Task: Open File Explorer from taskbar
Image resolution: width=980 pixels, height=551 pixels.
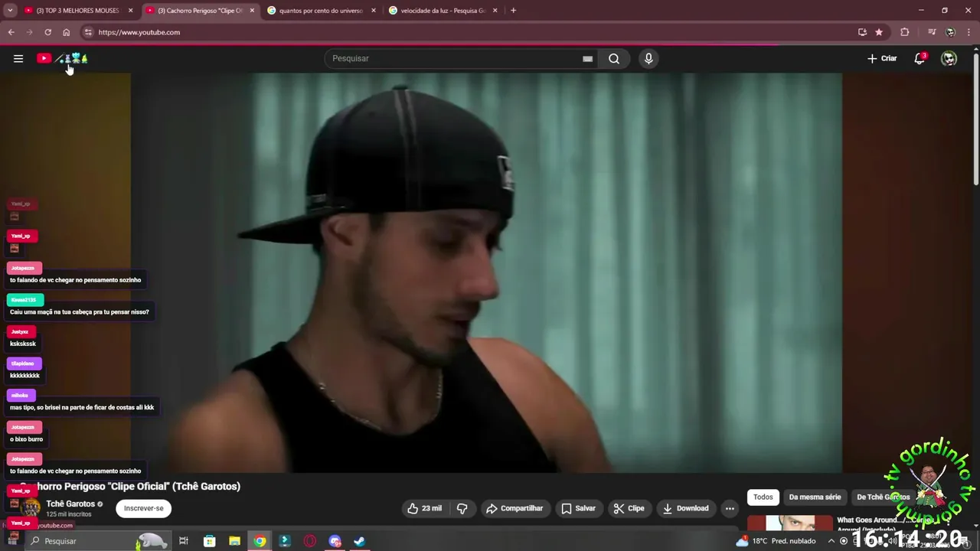Action: point(234,541)
